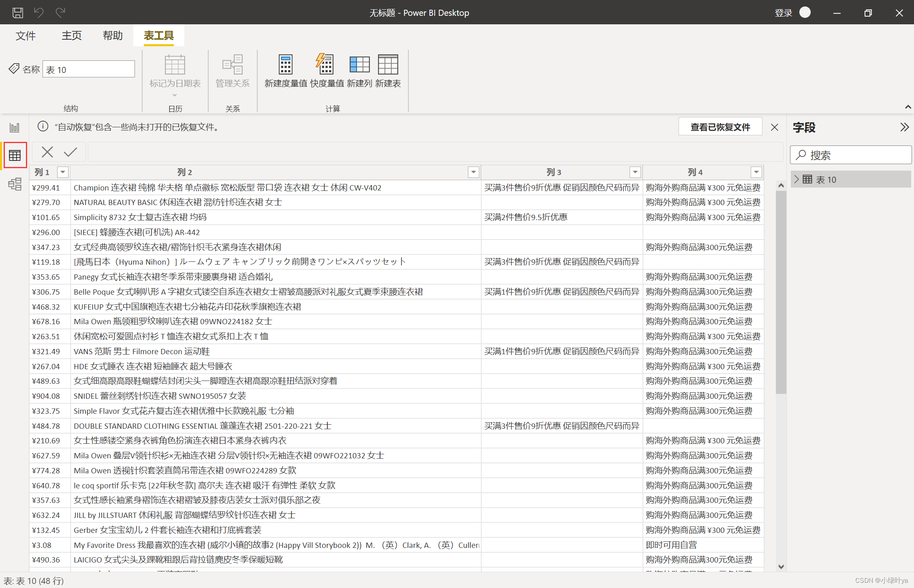Open the Model view icon
This screenshot has width=914, height=588.
click(x=15, y=184)
